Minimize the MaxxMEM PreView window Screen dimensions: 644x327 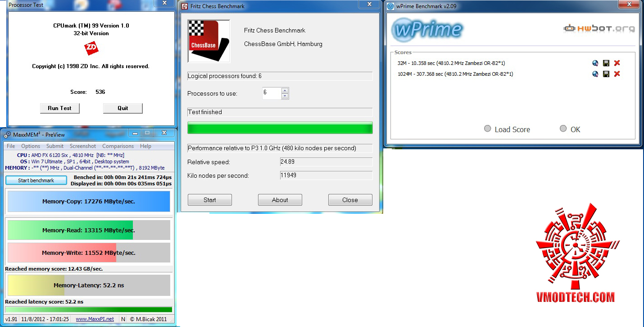tap(135, 133)
